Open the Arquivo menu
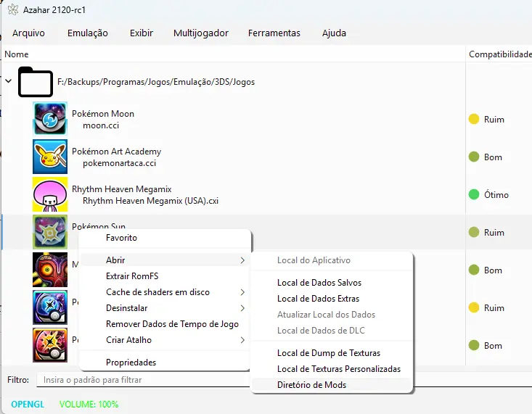The image size is (532, 414). [x=28, y=33]
